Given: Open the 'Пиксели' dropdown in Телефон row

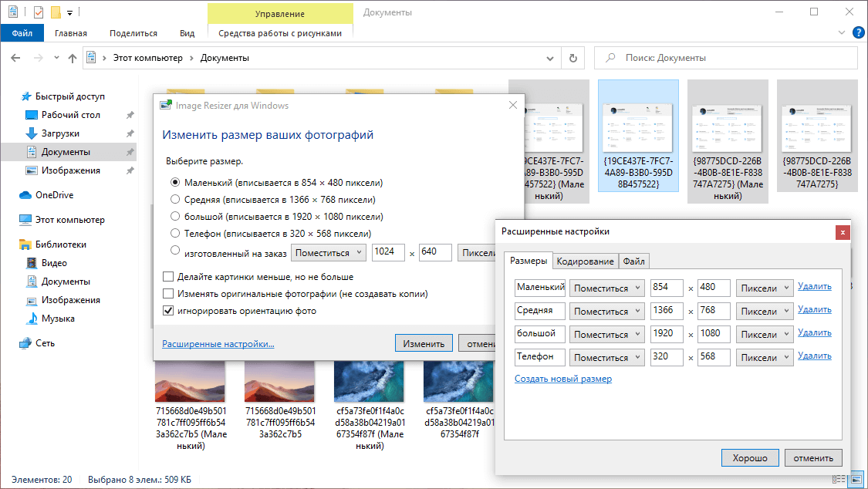Looking at the screenshot, I should [764, 357].
